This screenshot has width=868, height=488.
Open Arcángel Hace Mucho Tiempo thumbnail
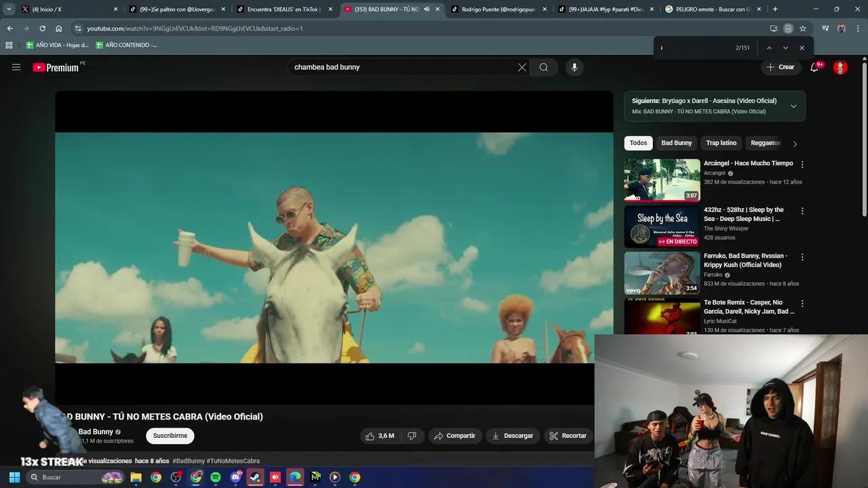click(x=662, y=180)
